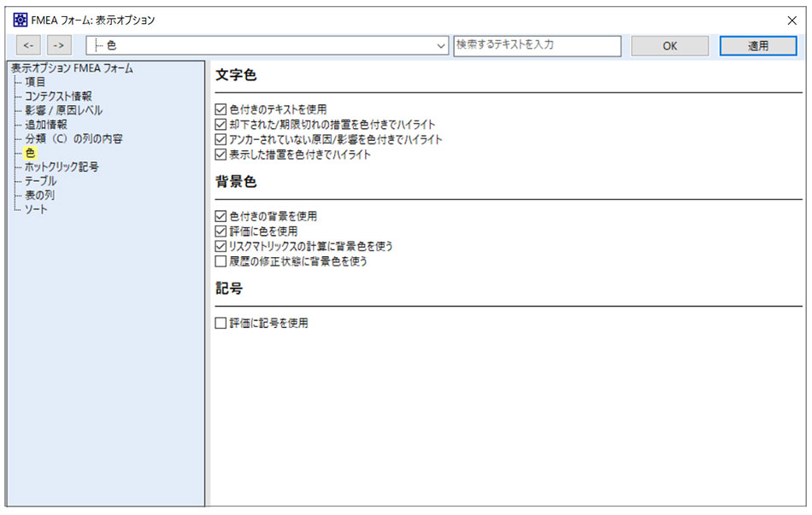Viewport: 812px width, 515px height.
Task: Click the 文字色 section heading
Action: click(x=236, y=75)
